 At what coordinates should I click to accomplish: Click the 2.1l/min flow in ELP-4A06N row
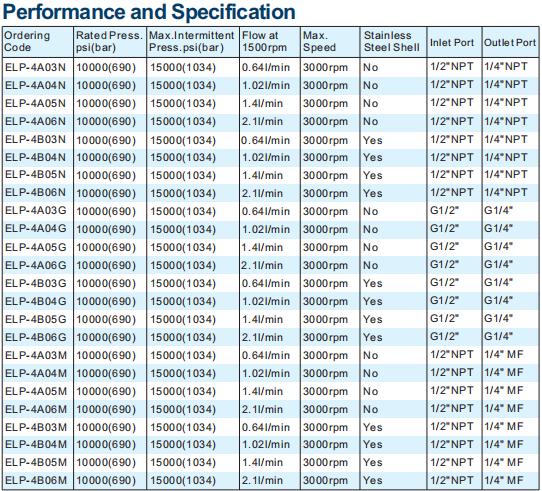pos(262,121)
